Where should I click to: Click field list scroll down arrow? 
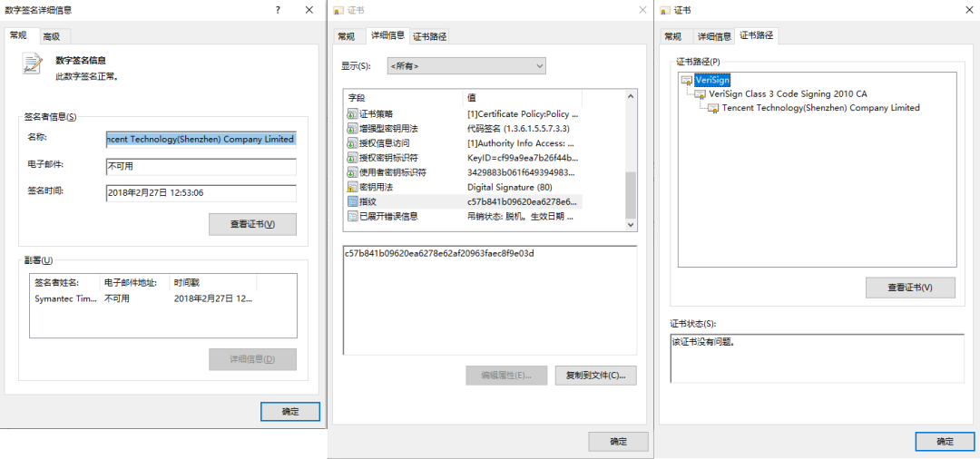(x=630, y=223)
